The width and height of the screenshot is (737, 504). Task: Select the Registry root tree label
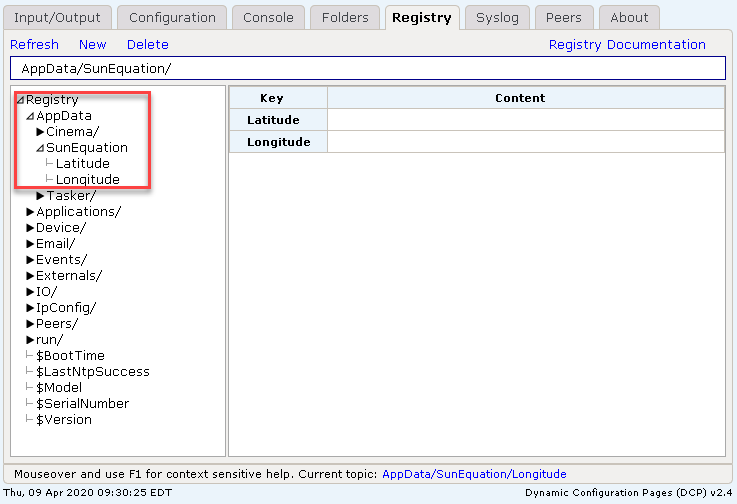(52, 100)
